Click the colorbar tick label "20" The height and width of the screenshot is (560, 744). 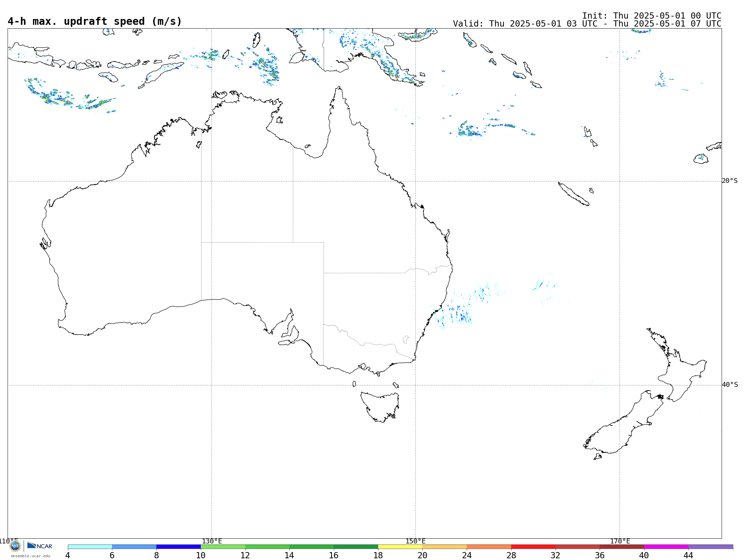[423, 556]
